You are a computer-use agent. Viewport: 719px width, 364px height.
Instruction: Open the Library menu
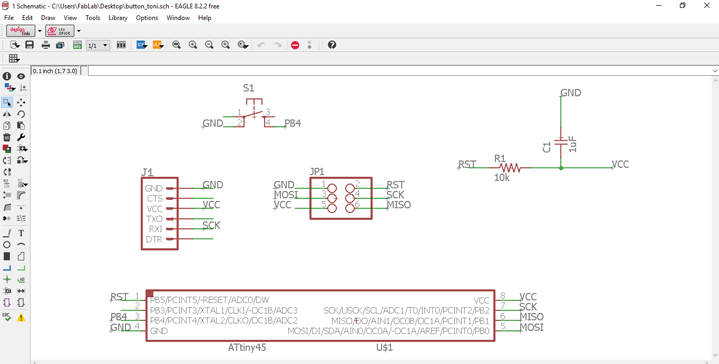118,18
